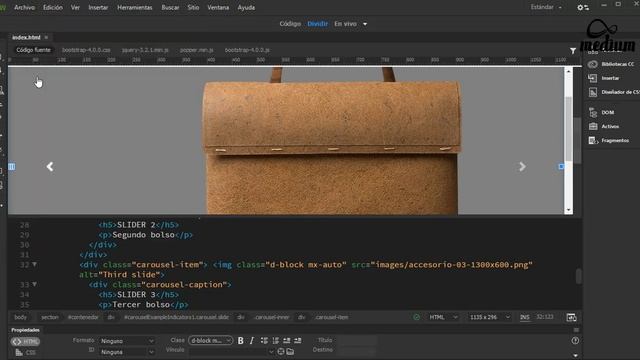Open the window size 1135 x 296 dropdown
The image size is (640, 360).
click(x=489, y=317)
